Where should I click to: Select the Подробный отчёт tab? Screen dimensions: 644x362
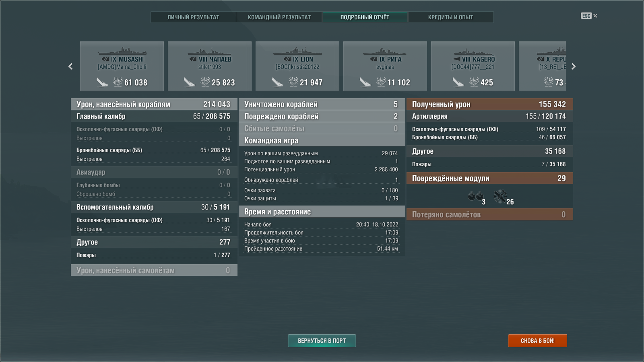(365, 17)
